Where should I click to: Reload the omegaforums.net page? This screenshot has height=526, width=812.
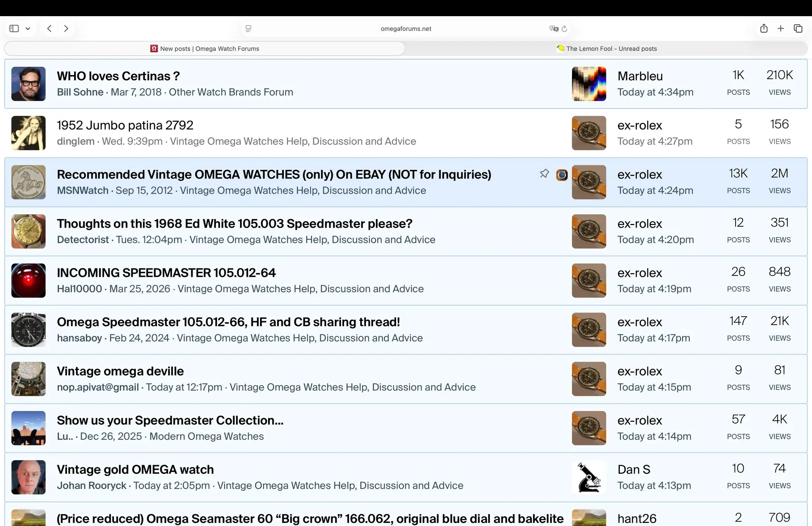[x=565, y=28]
